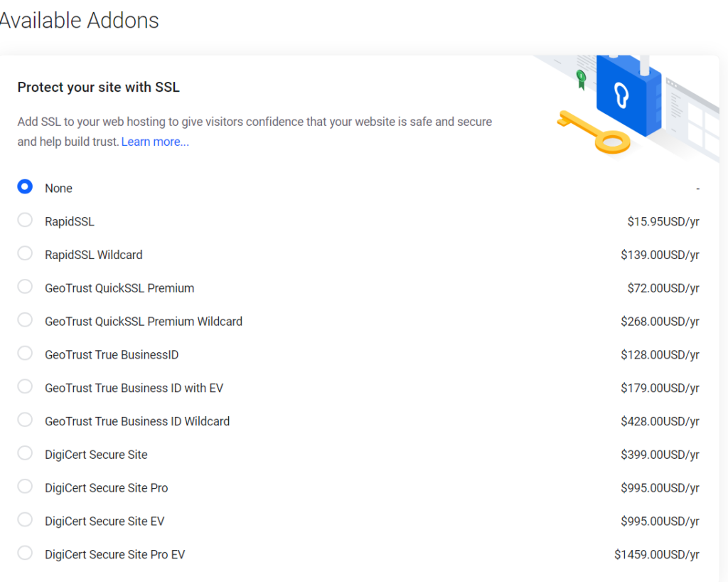Viewport: 728px width, 582px height.
Task: Pick DigiCert Secure Site Pro EV
Action: 25,553
